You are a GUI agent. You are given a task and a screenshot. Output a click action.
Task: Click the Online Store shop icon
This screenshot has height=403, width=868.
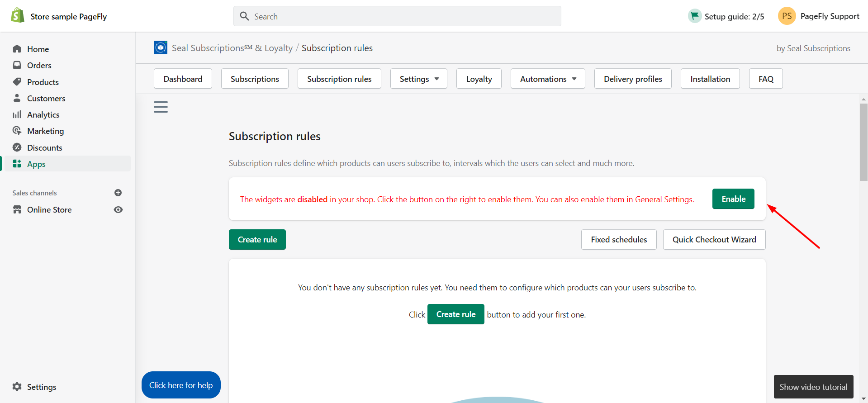click(x=17, y=209)
